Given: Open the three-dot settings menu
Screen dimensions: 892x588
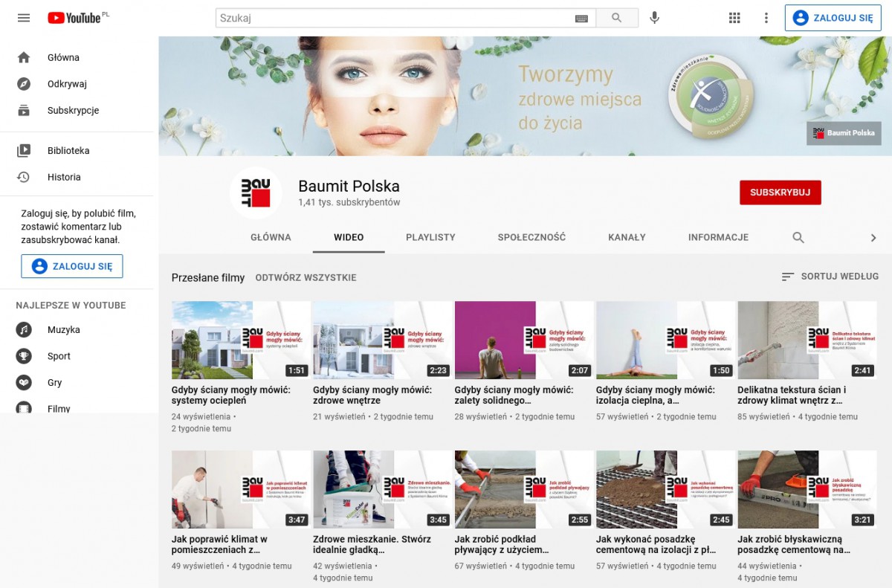Looking at the screenshot, I should (x=766, y=18).
